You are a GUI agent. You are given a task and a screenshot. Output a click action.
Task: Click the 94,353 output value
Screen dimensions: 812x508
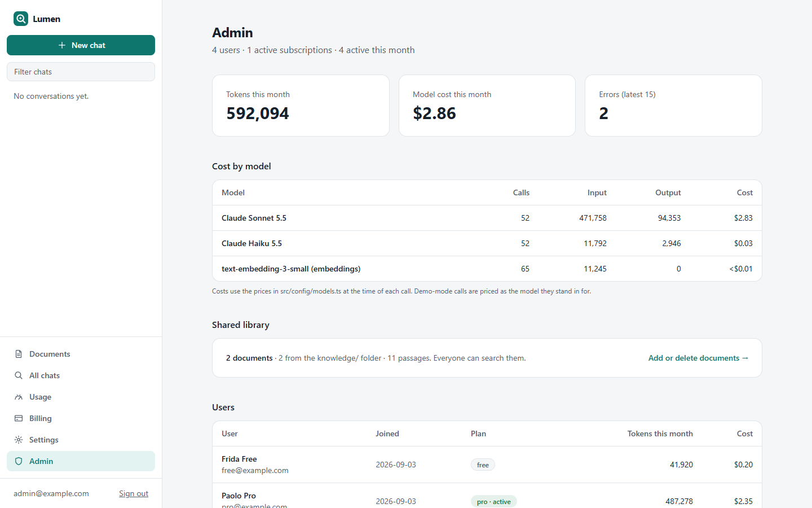pyautogui.click(x=669, y=218)
